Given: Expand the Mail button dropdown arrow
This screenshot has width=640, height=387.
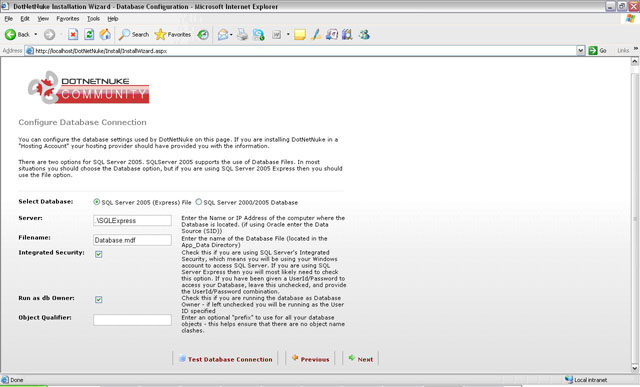Looking at the screenshot, I should click(231, 35).
